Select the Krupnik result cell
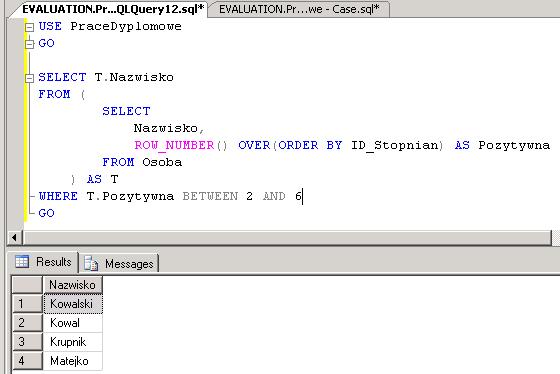 72,342
